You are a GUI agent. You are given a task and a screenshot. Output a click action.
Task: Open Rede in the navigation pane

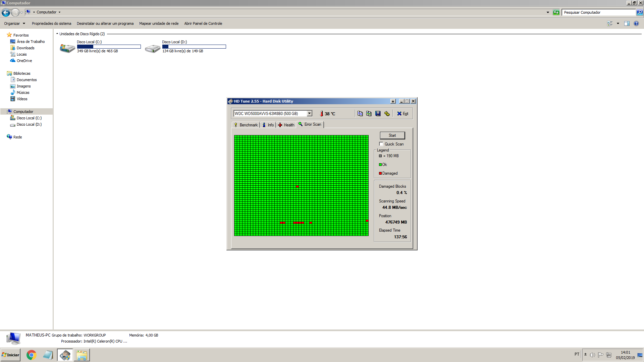[x=17, y=137]
